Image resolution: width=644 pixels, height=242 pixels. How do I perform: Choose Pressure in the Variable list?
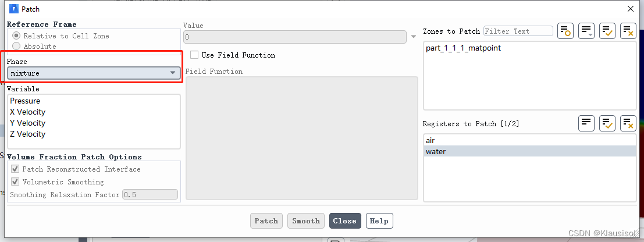coord(25,101)
